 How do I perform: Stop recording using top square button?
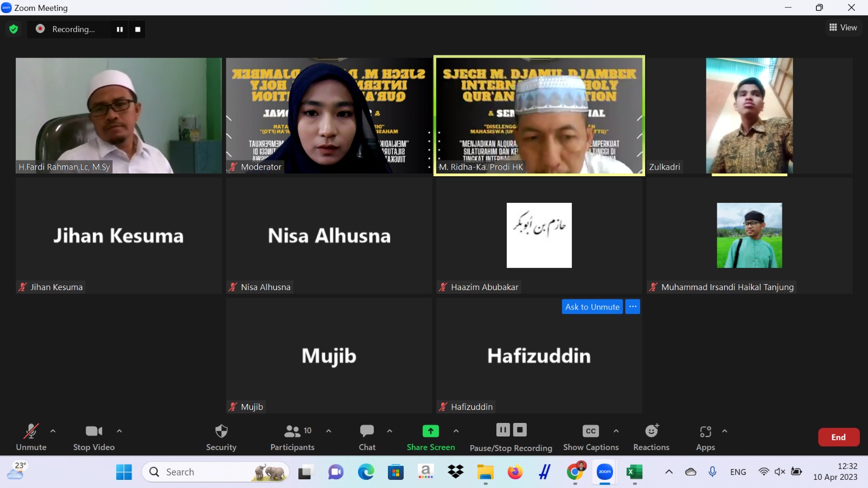tap(138, 29)
